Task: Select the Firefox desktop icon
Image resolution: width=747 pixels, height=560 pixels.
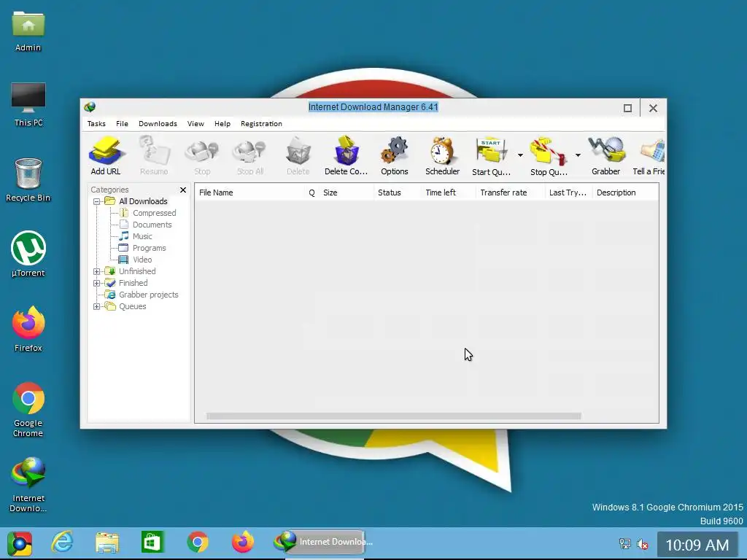Action: (28, 329)
